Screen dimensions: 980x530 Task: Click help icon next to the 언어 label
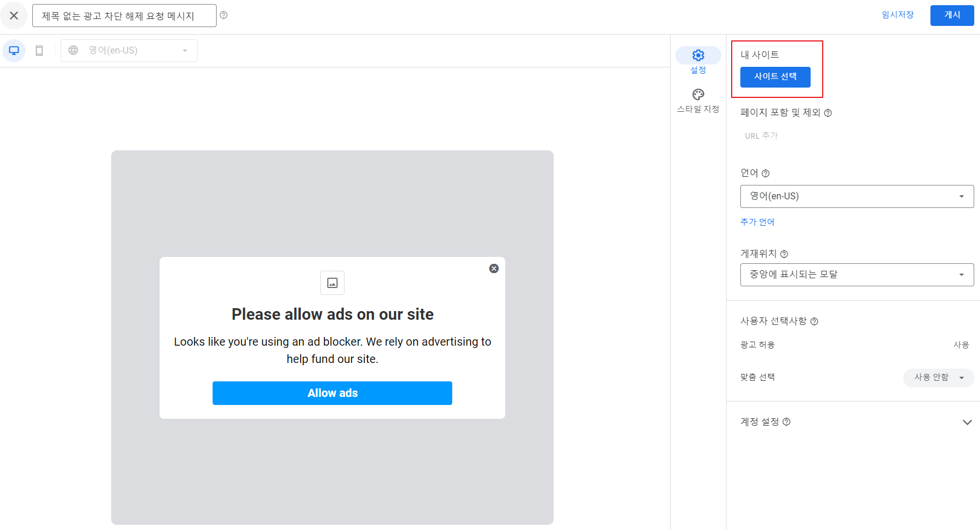[765, 173]
